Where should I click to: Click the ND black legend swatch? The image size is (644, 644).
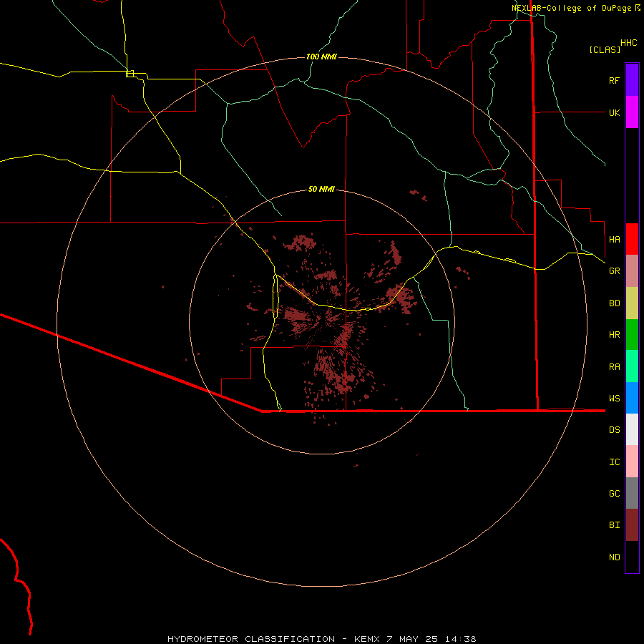(x=632, y=557)
